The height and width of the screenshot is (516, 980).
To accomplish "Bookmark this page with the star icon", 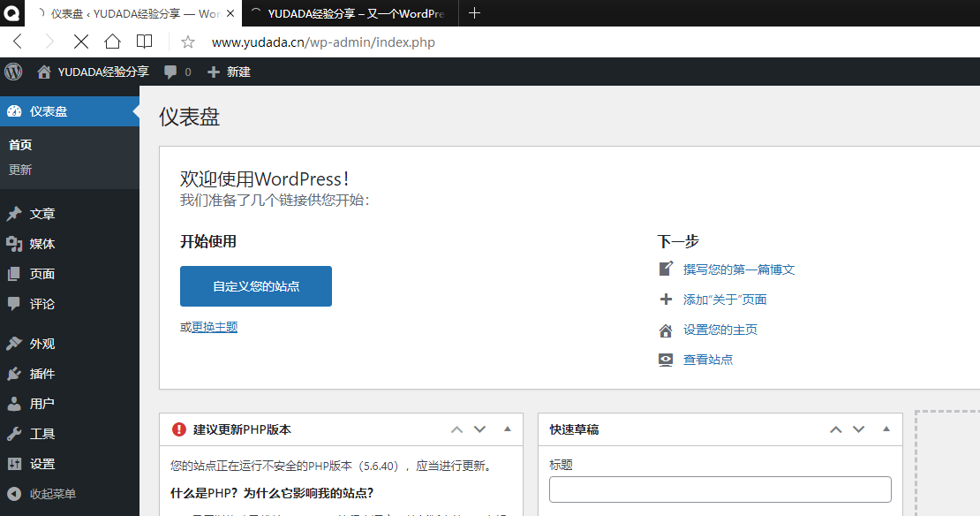I will coord(187,42).
